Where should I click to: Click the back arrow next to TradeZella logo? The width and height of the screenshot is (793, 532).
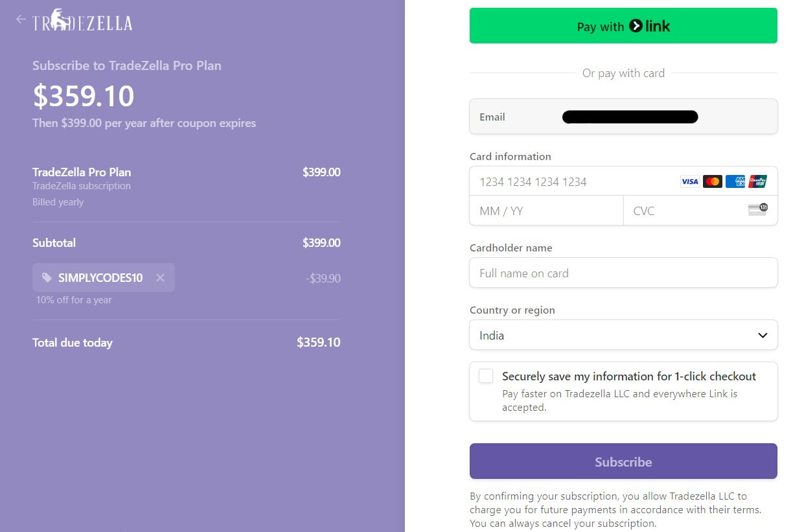(x=21, y=19)
